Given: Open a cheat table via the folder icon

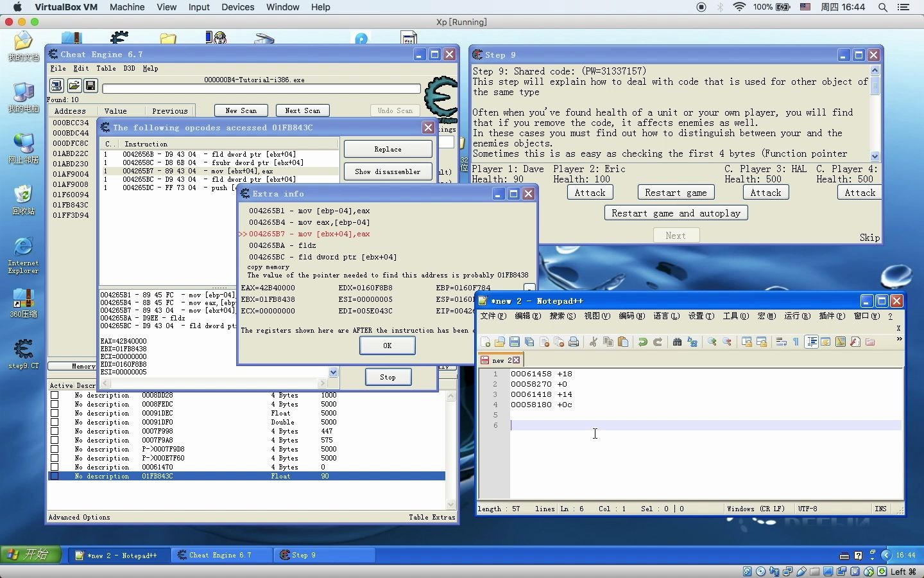Looking at the screenshot, I should 74,85.
